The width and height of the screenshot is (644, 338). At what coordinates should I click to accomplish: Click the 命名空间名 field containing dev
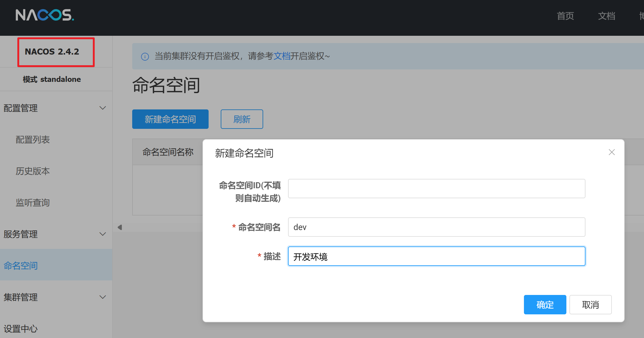point(437,227)
